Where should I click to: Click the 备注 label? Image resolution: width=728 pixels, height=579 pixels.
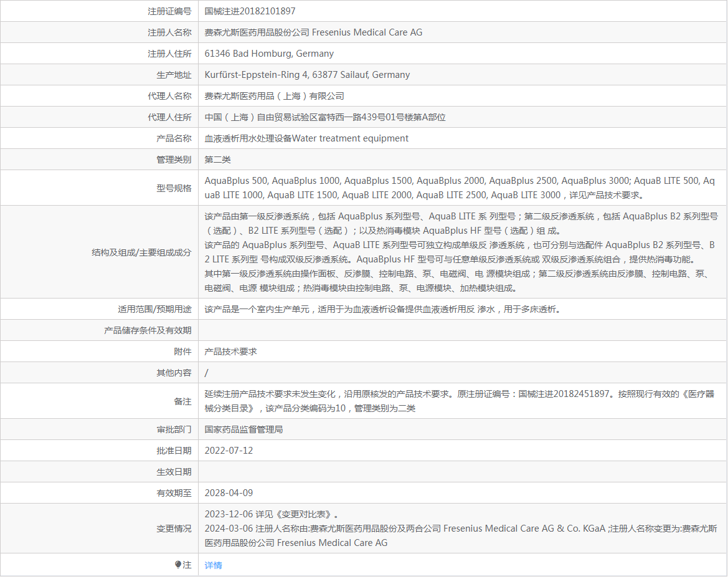182,401
